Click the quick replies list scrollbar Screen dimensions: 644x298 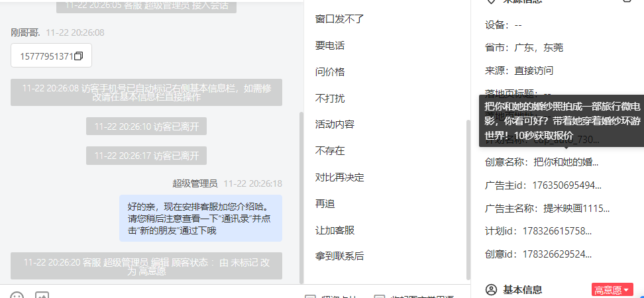point(468,199)
